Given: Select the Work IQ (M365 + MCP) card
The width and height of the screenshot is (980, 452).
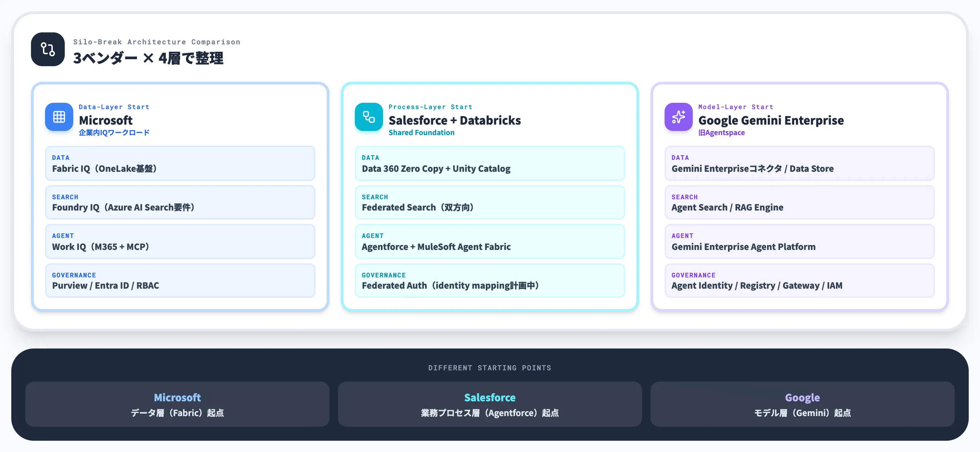Looking at the screenshot, I should [x=180, y=241].
